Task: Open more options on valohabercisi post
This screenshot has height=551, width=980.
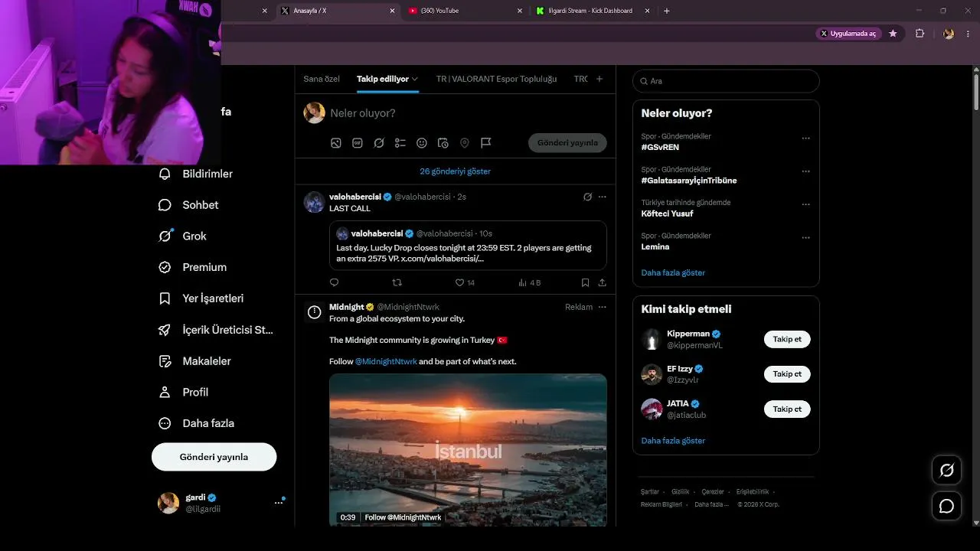Action: click(602, 197)
